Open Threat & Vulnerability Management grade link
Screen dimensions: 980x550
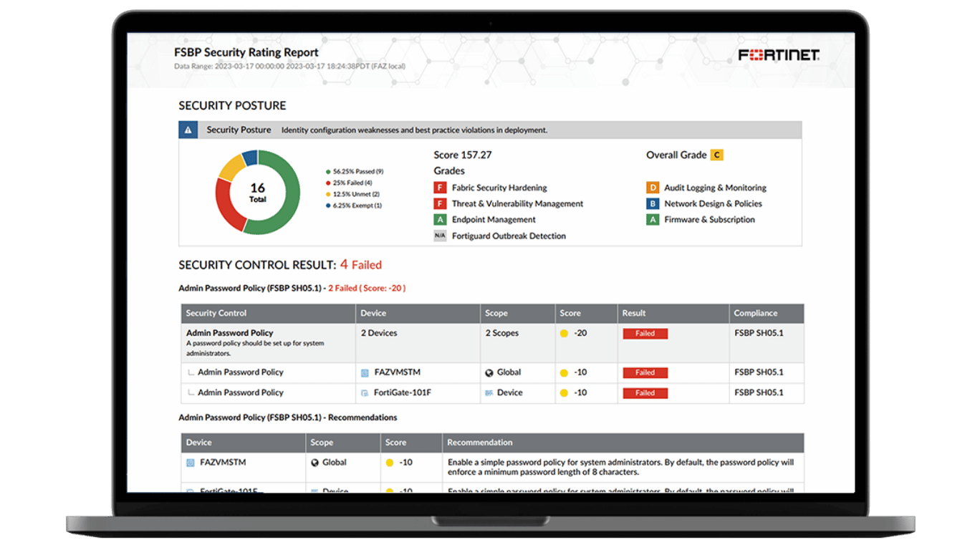click(x=517, y=204)
